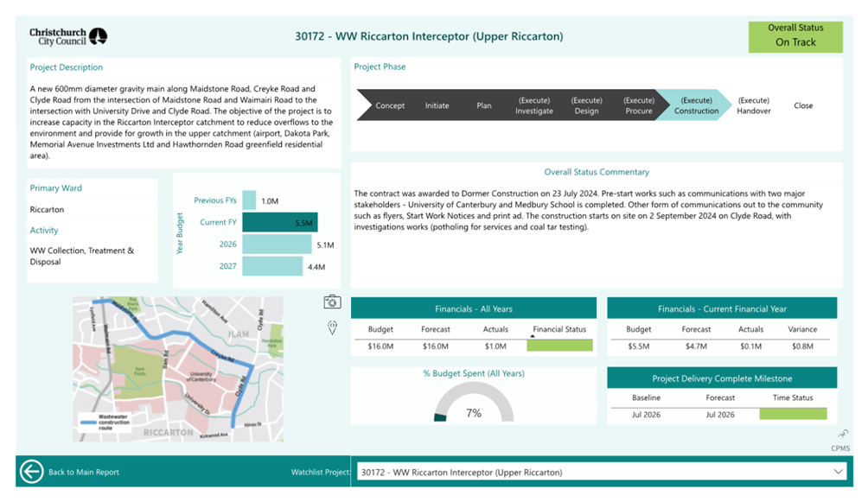Select the Concept phase step

pyautogui.click(x=390, y=105)
